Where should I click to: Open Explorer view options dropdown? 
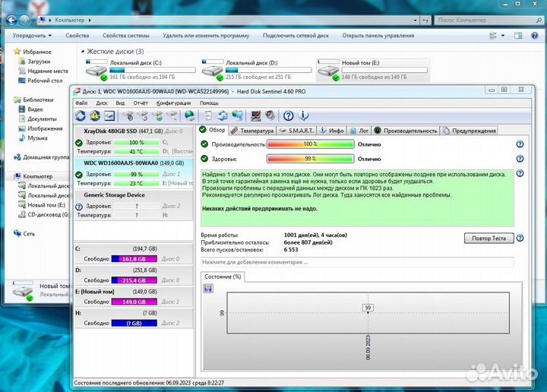(503, 36)
